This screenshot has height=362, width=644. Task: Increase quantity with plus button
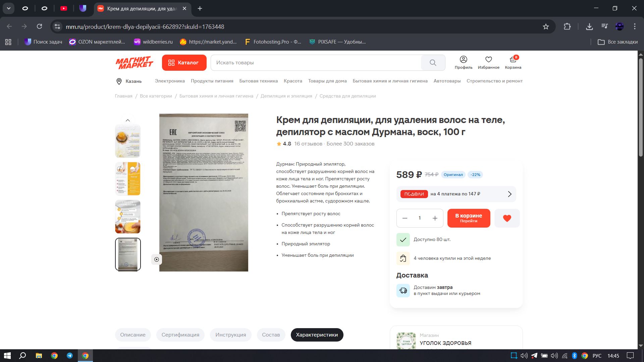click(x=435, y=218)
